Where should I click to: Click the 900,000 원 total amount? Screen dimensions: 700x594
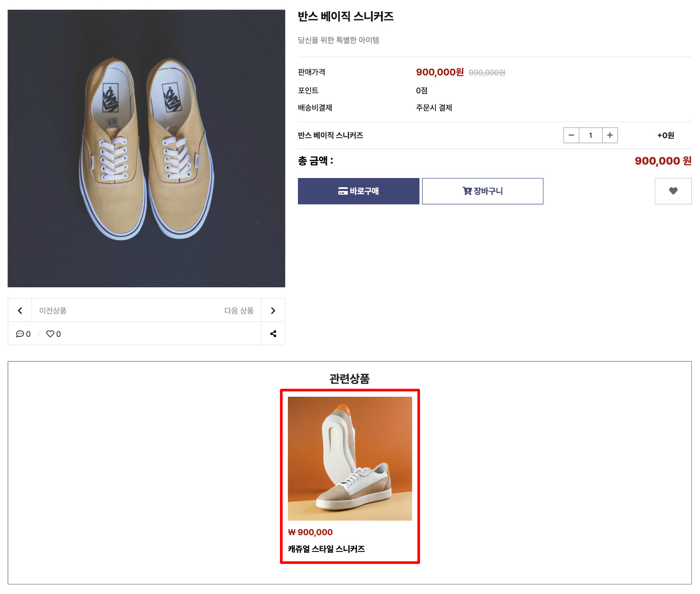click(x=663, y=161)
